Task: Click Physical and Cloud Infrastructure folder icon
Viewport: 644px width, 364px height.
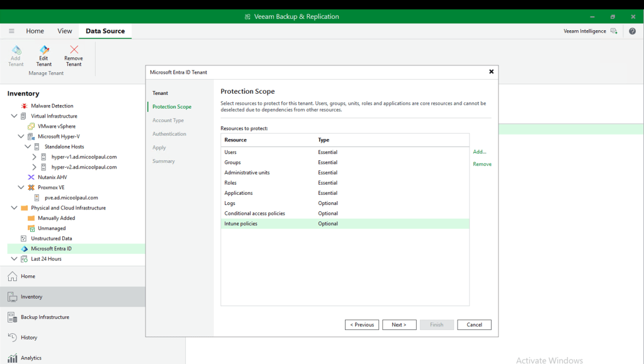Action: [x=24, y=208]
